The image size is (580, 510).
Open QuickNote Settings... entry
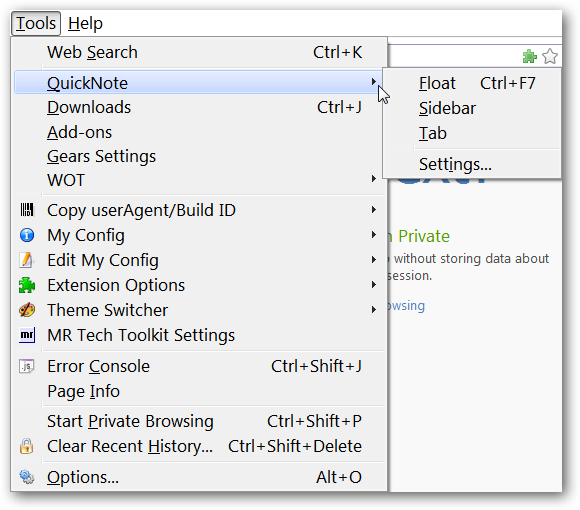tap(472, 164)
